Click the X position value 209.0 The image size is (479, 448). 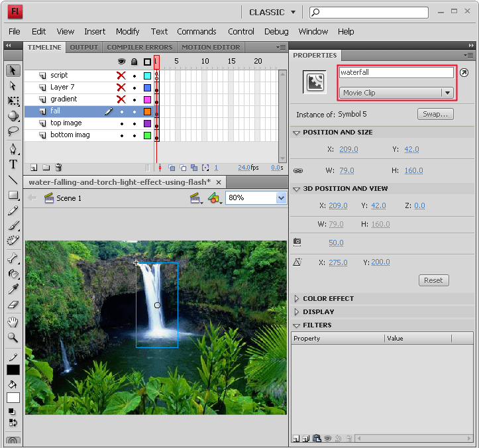click(x=348, y=149)
